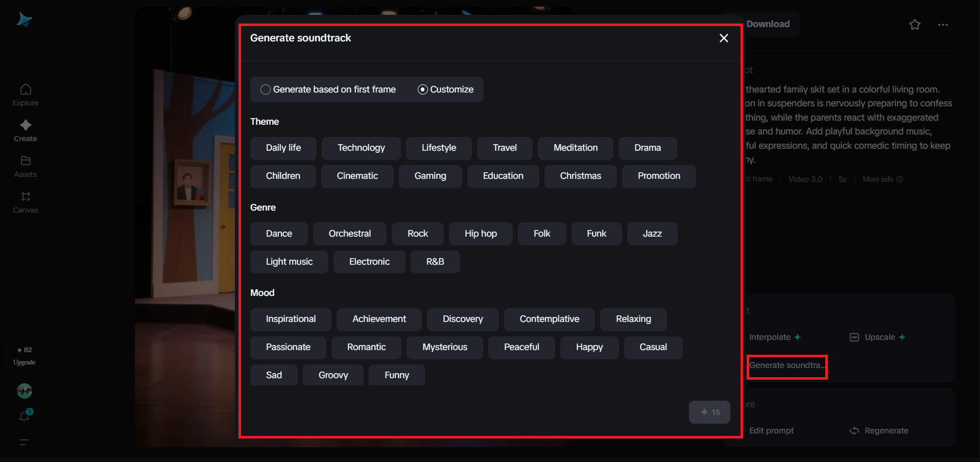
Task: Click the favorite star icon
Action: (914, 25)
